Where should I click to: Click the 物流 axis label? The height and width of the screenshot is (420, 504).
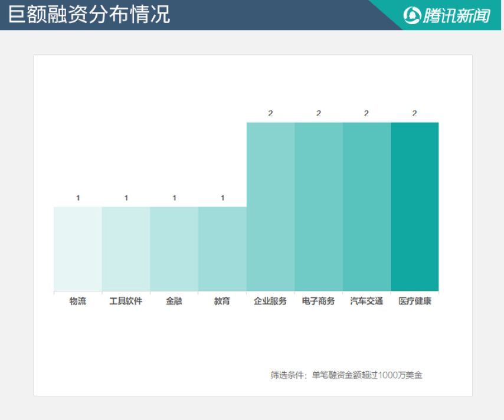click(78, 301)
